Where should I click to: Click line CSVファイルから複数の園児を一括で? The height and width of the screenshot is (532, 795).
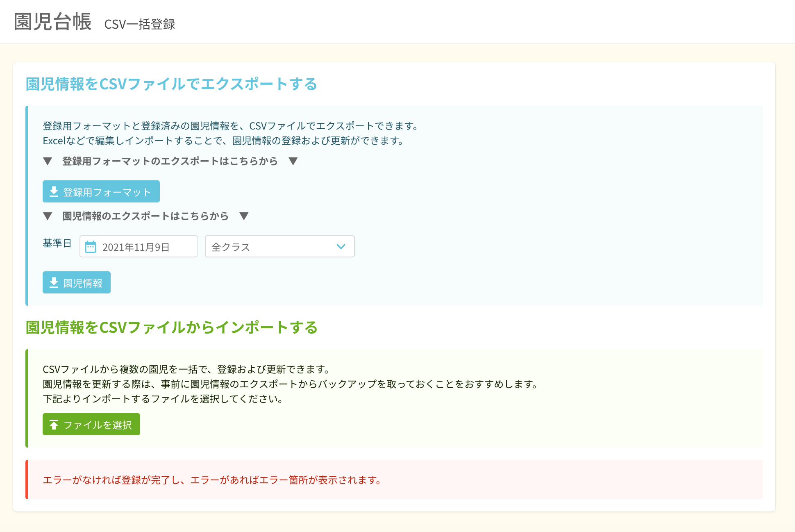point(186,369)
